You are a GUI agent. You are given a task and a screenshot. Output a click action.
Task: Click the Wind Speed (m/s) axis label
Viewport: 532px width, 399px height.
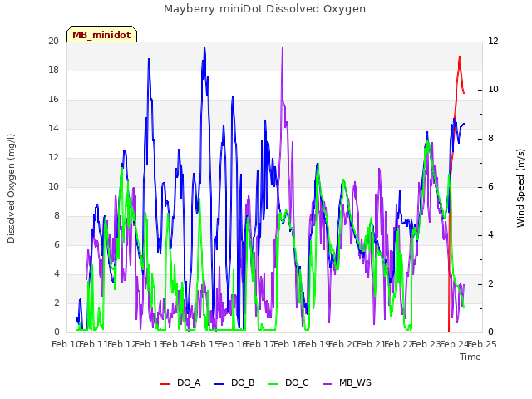coord(520,188)
